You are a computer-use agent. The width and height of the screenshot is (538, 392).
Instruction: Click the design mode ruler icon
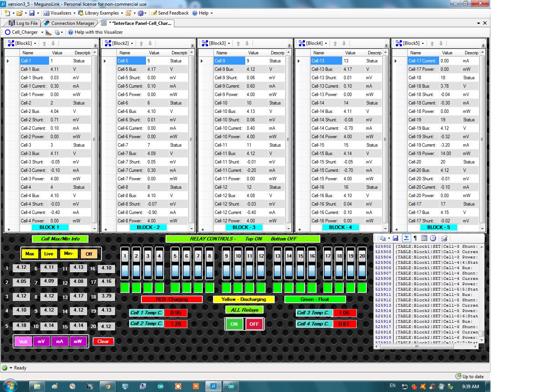(x=48, y=32)
